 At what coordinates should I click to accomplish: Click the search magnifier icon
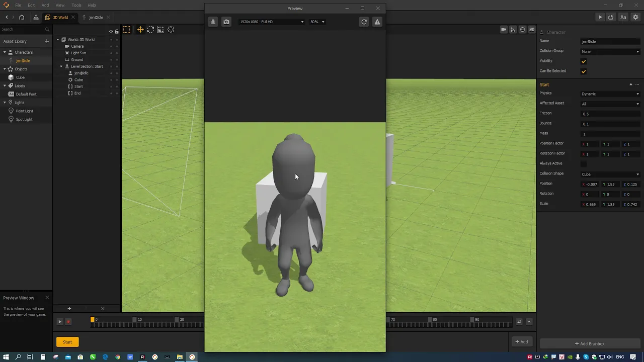pyautogui.click(x=47, y=29)
